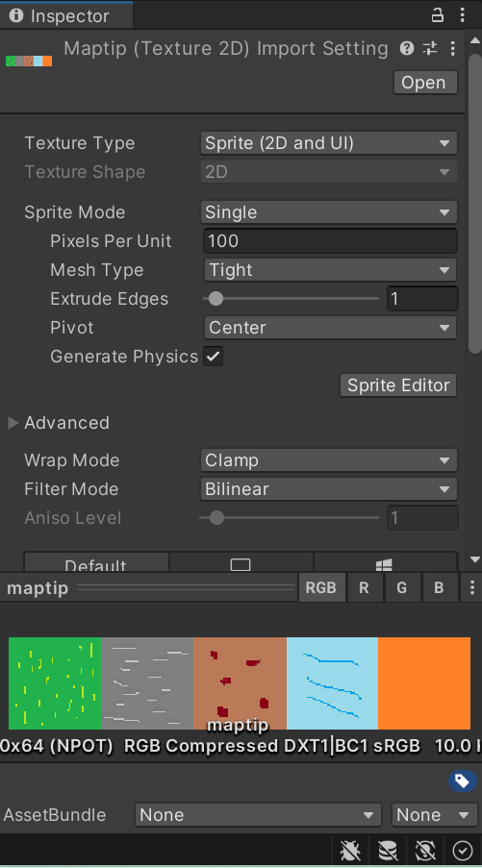Open Inspector tab kebab menu

[x=462, y=15]
